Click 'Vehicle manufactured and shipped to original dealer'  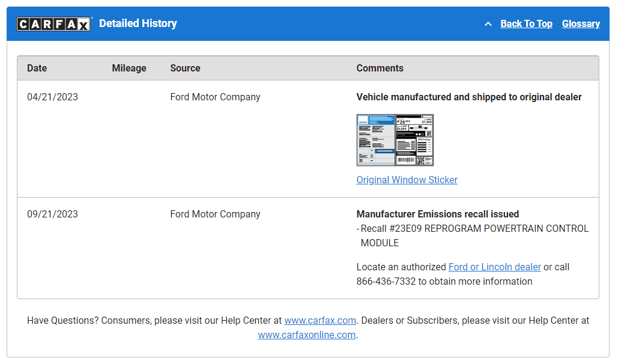(x=469, y=97)
